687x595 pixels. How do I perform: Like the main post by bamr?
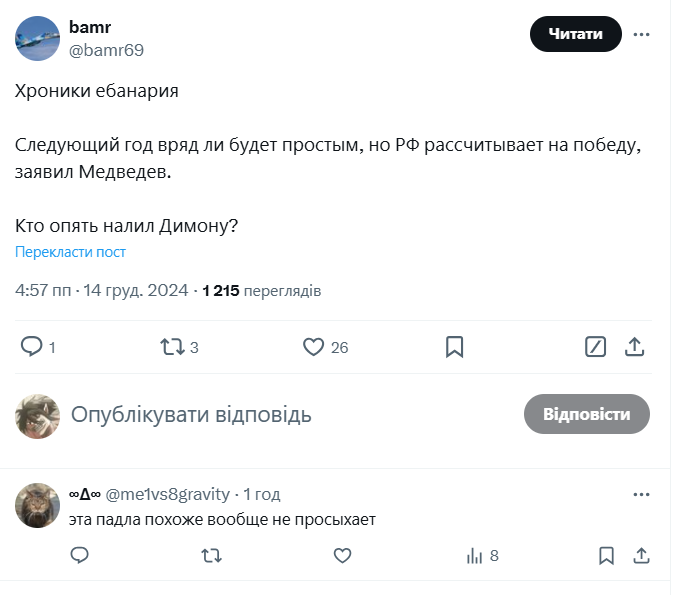click(314, 347)
